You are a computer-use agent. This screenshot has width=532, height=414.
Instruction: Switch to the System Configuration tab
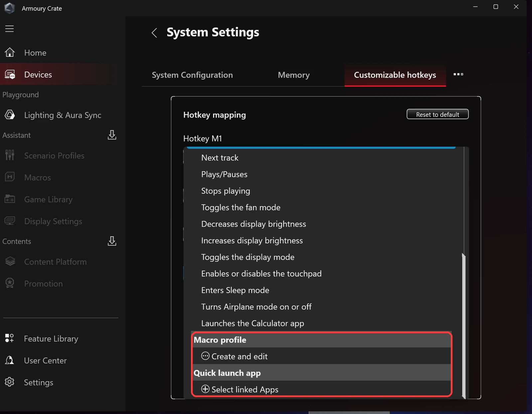pyautogui.click(x=192, y=75)
